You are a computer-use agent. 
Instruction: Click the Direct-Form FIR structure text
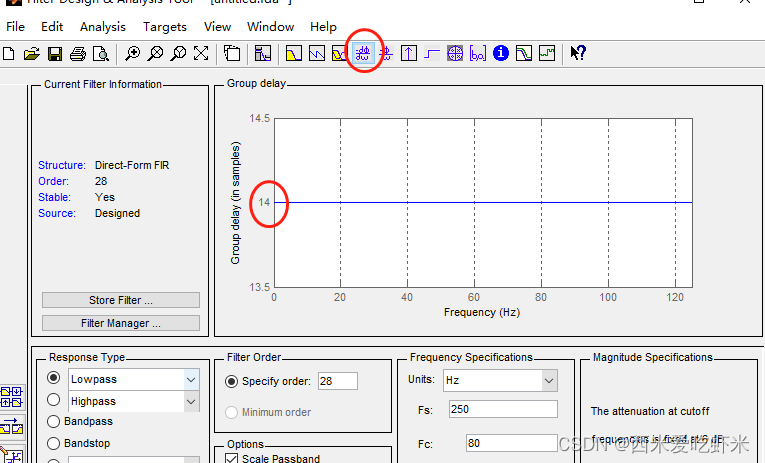(x=132, y=165)
